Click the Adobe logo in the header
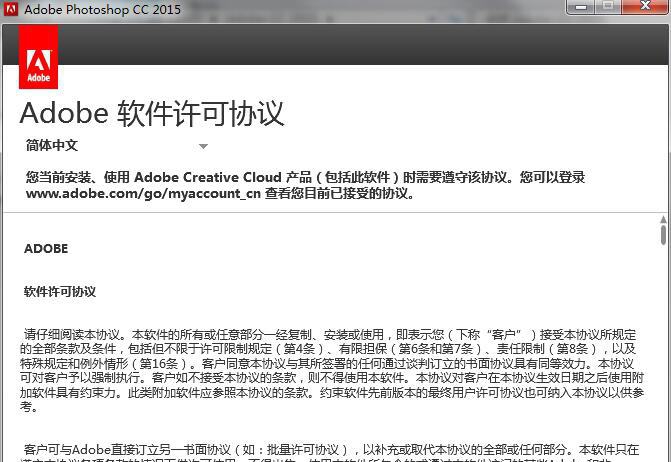 coord(38,57)
